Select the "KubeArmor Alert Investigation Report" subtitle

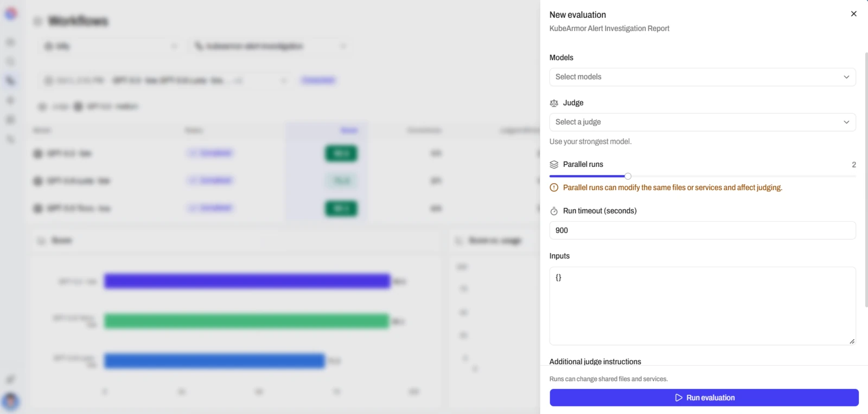coord(609,29)
